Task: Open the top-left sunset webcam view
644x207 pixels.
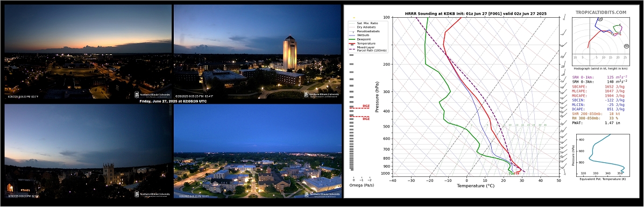Action: click(x=88, y=51)
